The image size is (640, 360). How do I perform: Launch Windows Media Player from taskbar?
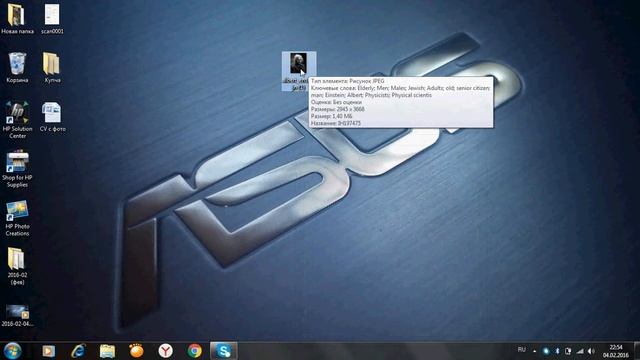(49, 351)
